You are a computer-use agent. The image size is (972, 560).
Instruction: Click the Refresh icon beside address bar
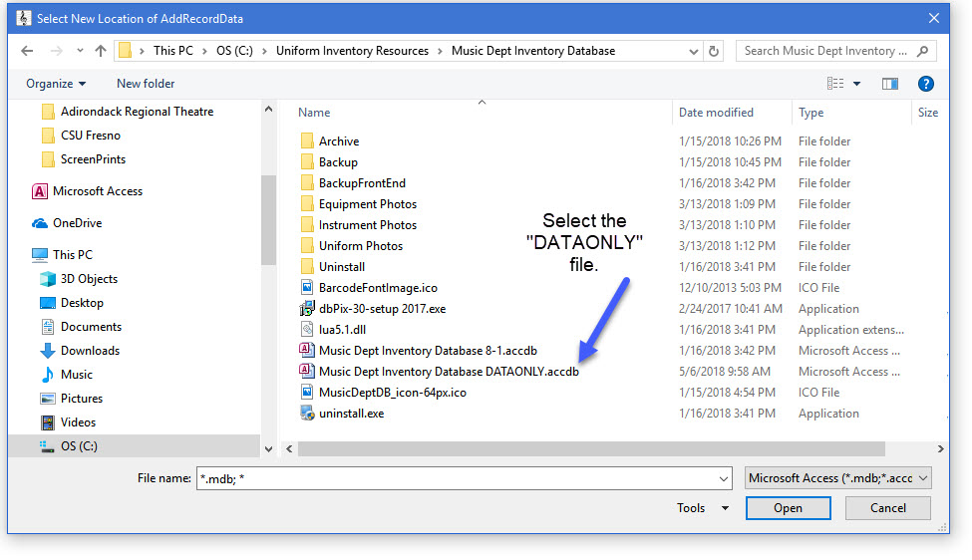[714, 51]
